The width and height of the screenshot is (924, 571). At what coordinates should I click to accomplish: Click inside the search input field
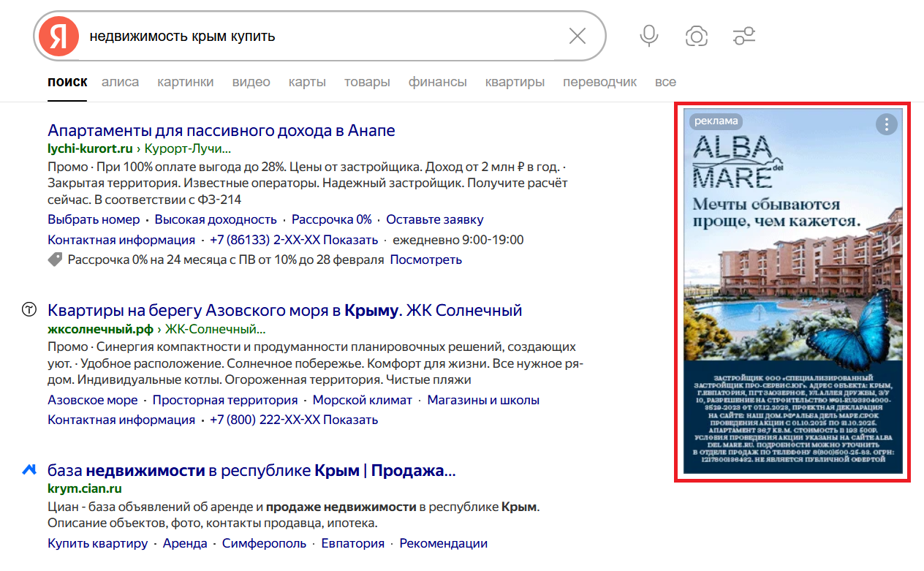click(x=292, y=35)
